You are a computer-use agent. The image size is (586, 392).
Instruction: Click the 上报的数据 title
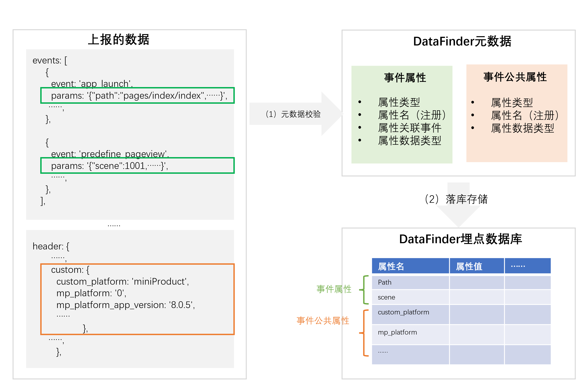118,39
